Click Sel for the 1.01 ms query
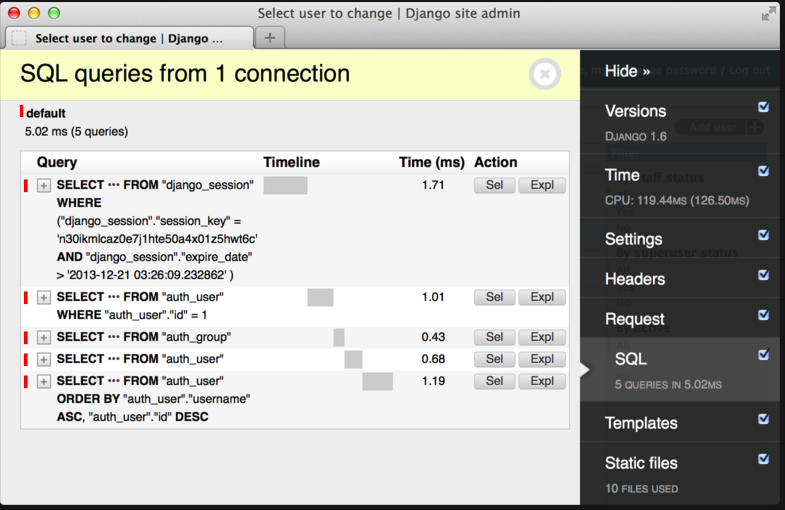This screenshot has width=785, height=510. (495, 297)
